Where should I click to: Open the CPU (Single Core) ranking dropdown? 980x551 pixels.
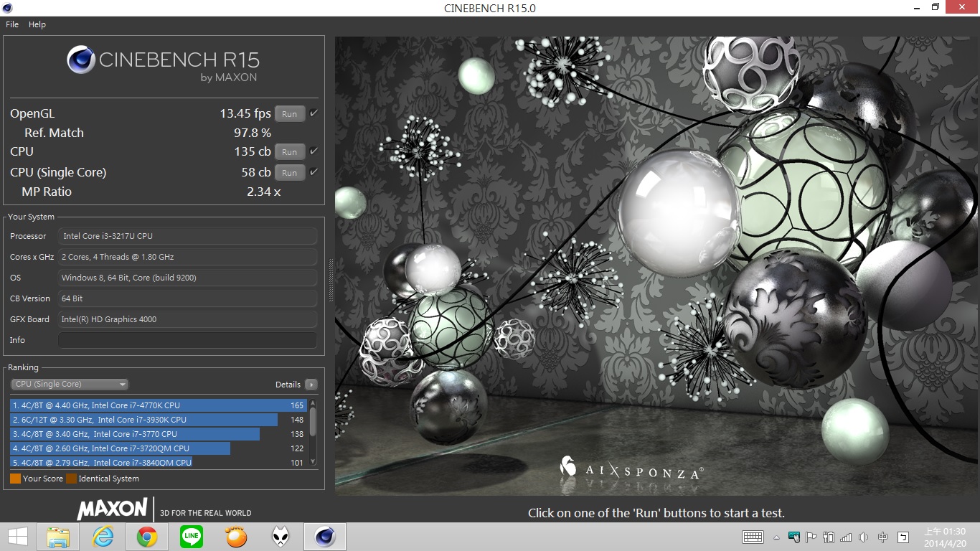pyautogui.click(x=70, y=385)
